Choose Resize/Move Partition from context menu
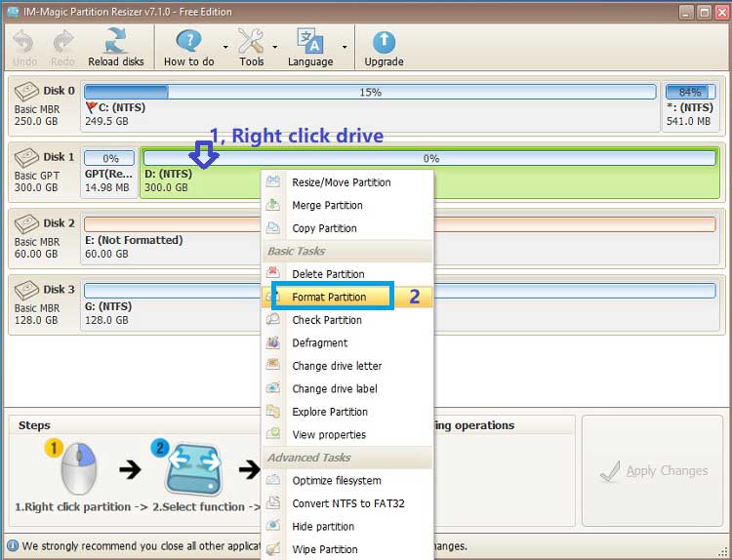The height and width of the screenshot is (560, 732). pyautogui.click(x=347, y=182)
